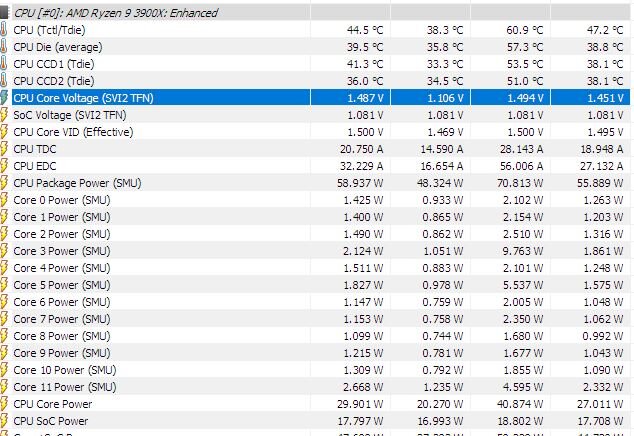The height and width of the screenshot is (436, 634).
Task: Select the Core 11 Power (SMU) label
Action: coord(65,387)
